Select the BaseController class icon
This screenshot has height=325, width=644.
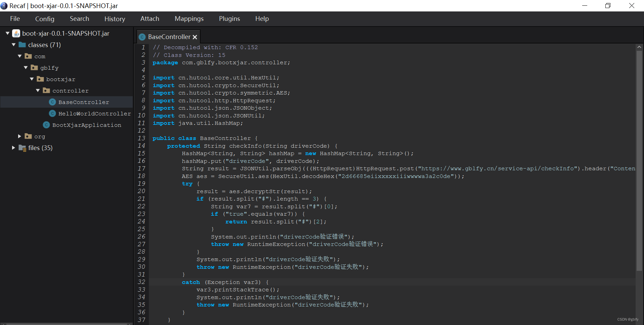[52, 102]
